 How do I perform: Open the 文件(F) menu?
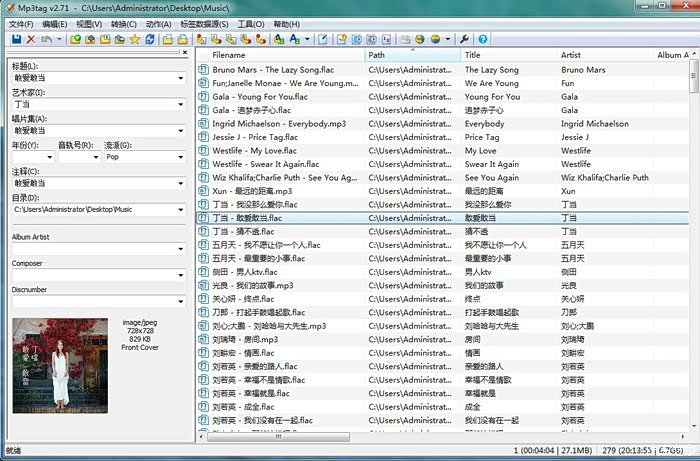pyautogui.click(x=21, y=23)
